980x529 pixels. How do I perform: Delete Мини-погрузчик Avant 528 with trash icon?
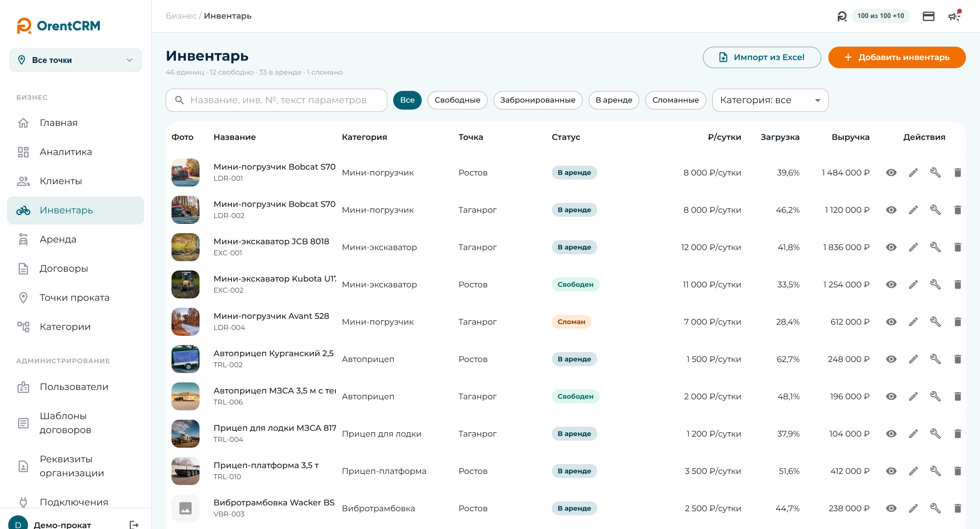(958, 321)
